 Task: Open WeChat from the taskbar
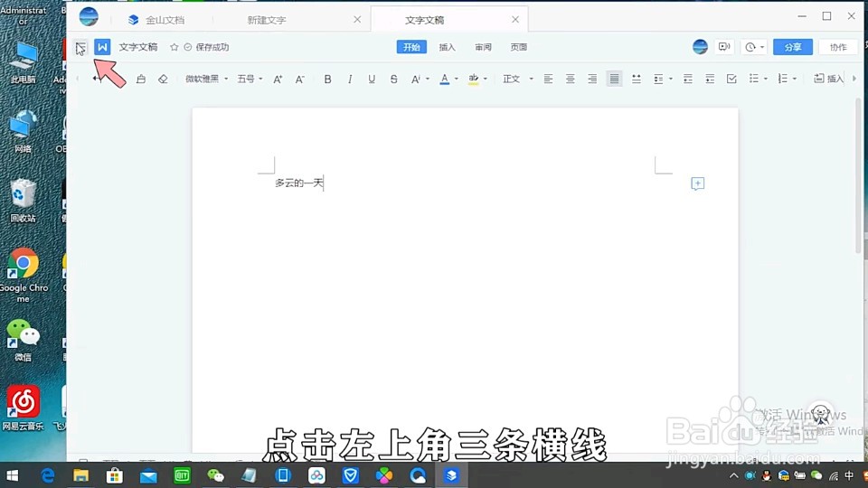coord(215,475)
